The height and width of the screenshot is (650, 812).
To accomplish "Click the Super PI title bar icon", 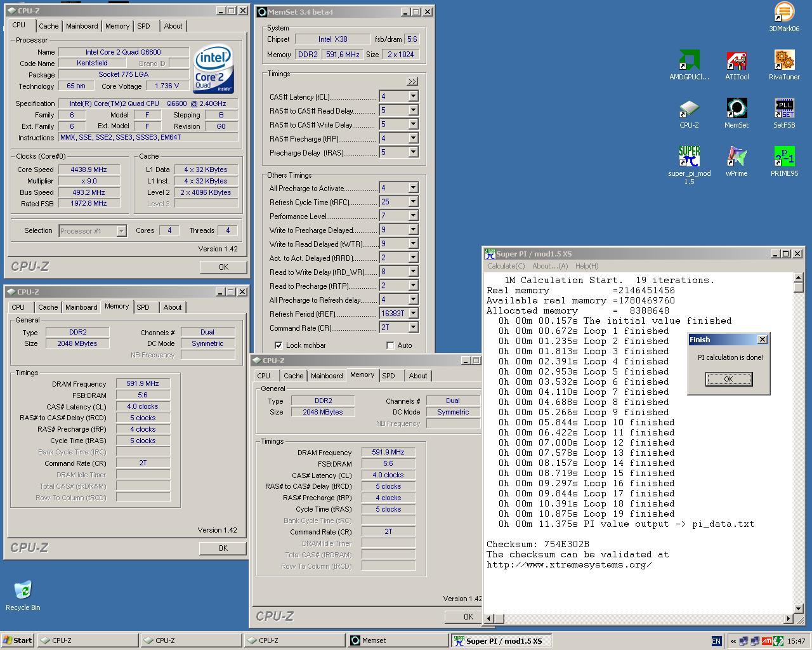I will tap(490, 253).
